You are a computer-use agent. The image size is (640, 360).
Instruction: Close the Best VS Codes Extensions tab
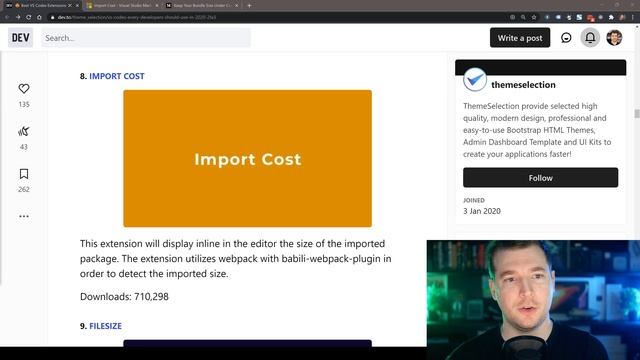click(x=77, y=6)
